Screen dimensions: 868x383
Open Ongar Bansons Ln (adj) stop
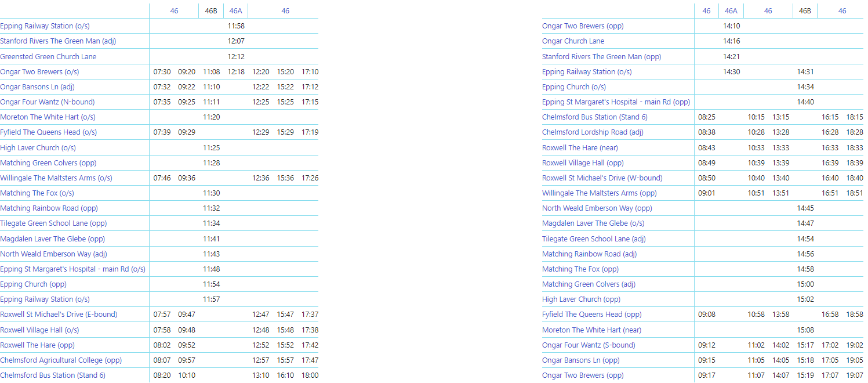coord(37,87)
